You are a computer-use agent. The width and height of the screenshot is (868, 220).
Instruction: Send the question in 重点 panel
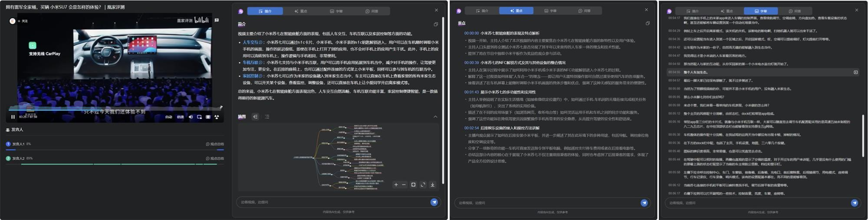click(644, 203)
